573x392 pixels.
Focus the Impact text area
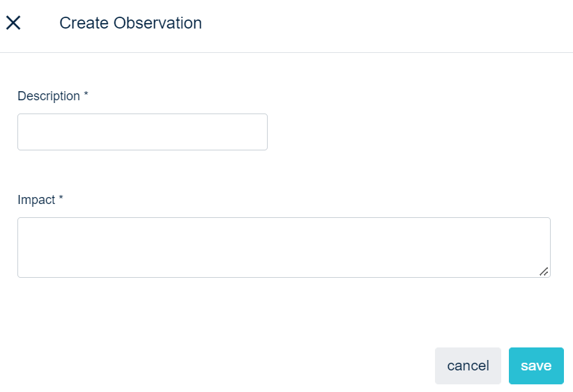pyautogui.click(x=284, y=247)
